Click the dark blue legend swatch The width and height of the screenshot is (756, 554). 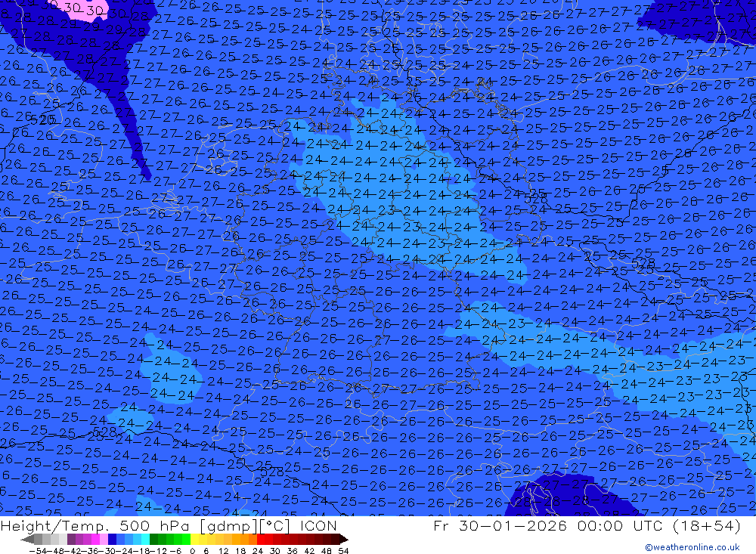coord(113,539)
